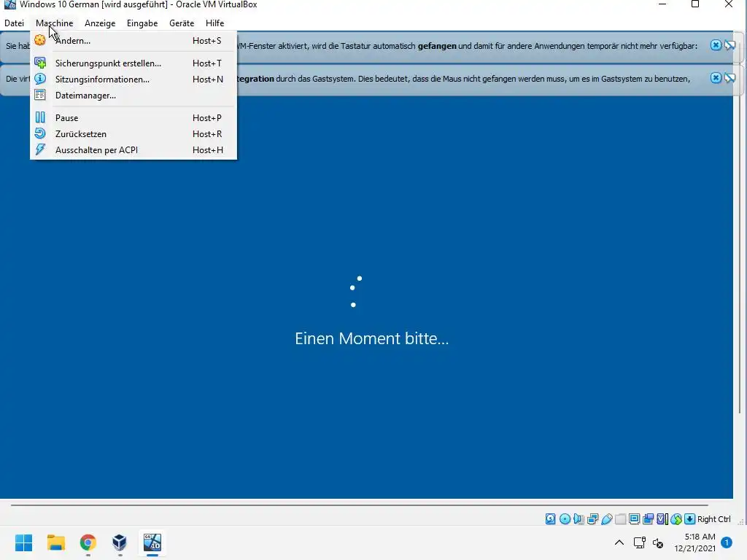Open the Datei menu

[15, 23]
